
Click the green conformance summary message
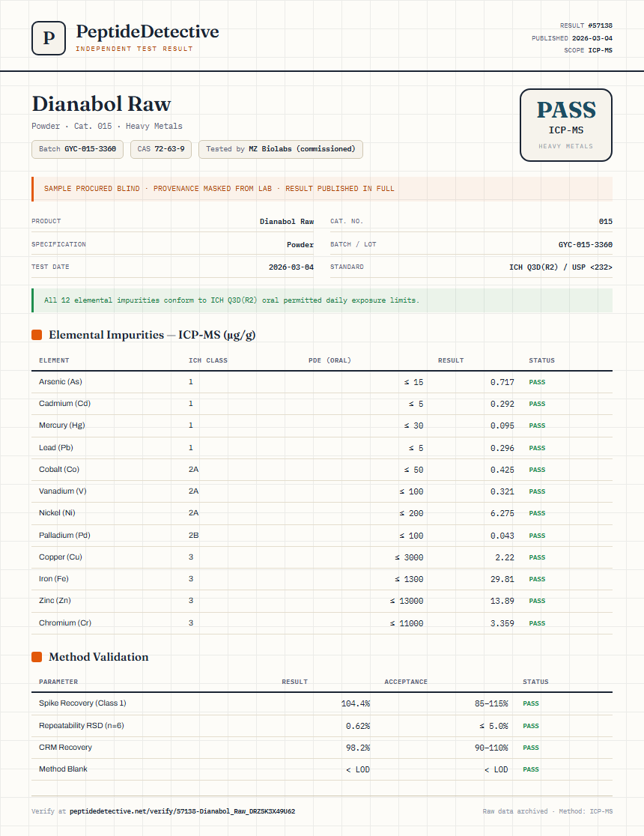point(322,300)
